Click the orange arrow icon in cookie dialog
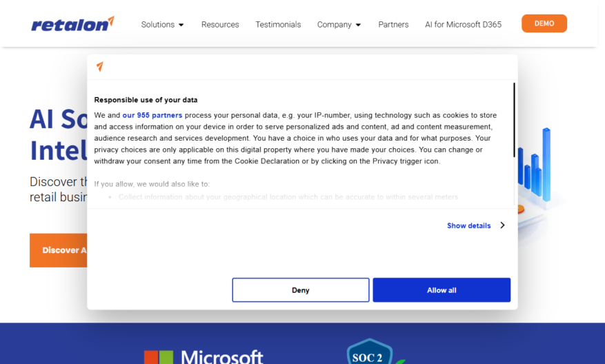 (100, 67)
